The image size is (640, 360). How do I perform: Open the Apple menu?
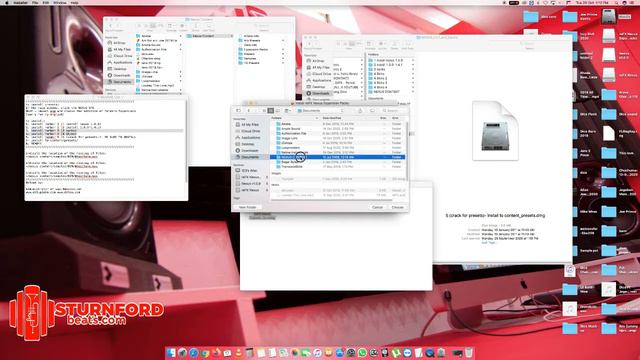(7, 2)
